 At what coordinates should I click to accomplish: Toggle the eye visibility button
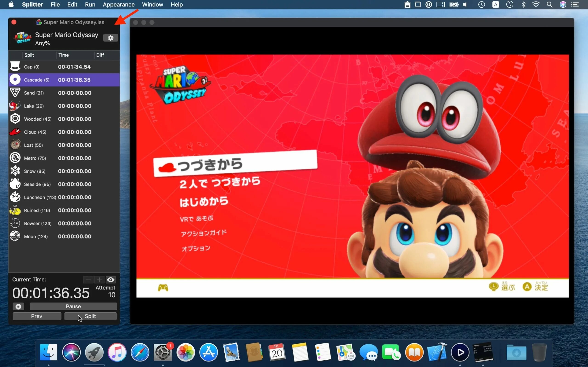pos(110,280)
